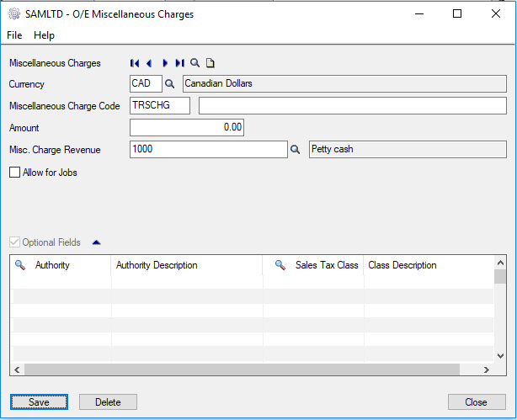This screenshot has height=420, width=517.
Task: Click Sales Tax Class column finder icon
Action: click(x=280, y=265)
